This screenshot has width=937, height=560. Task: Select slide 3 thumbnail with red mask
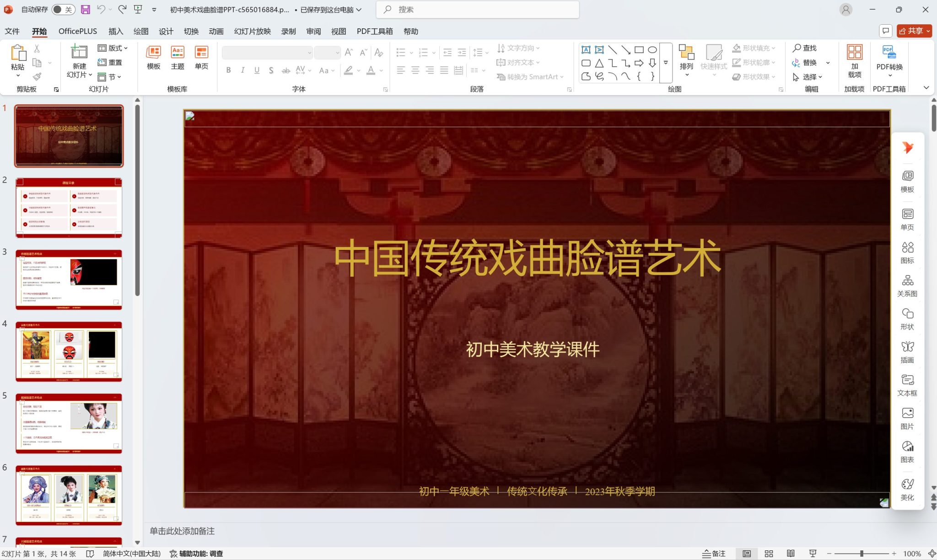[x=69, y=280]
